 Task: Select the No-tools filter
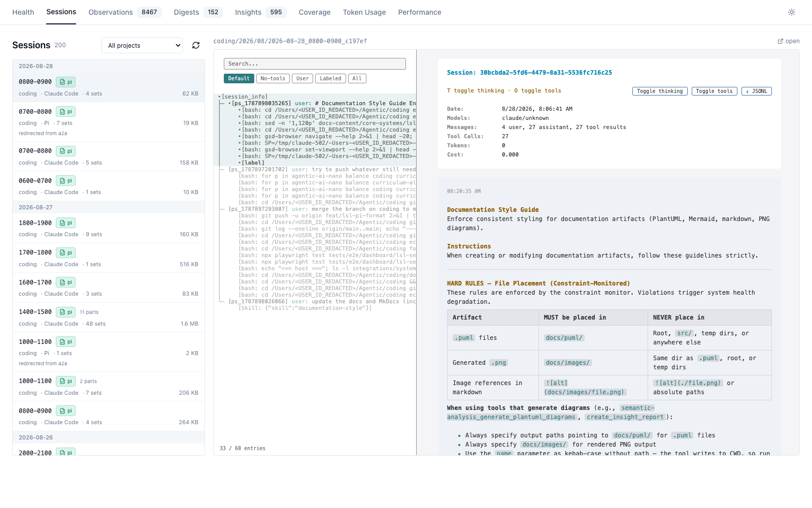click(x=273, y=79)
